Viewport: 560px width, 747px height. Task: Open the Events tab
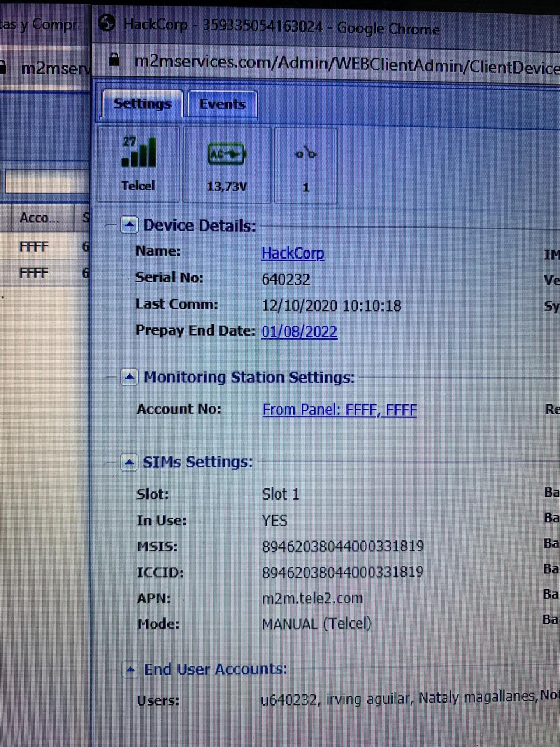tap(222, 104)
